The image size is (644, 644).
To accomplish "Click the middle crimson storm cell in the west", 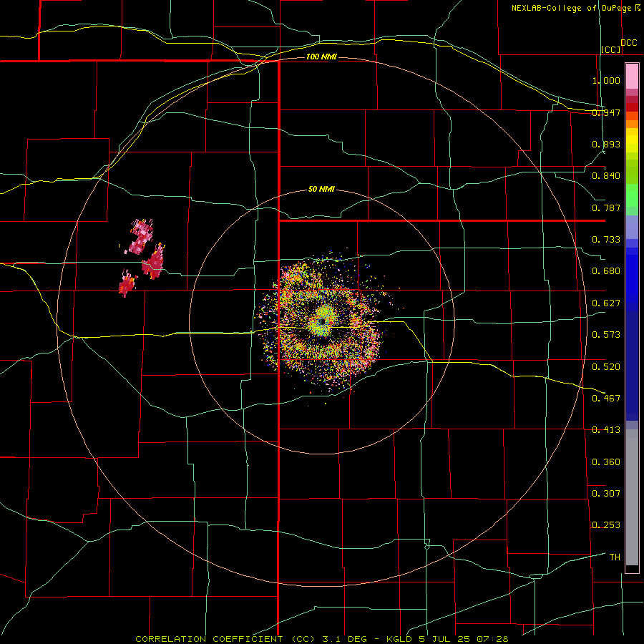I will click(x=153, y=262).
